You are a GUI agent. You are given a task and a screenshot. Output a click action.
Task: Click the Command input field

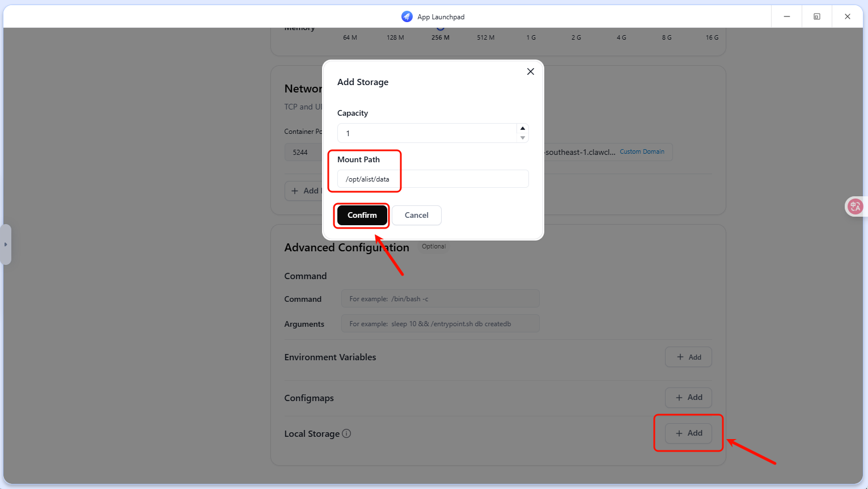[440, 299]
